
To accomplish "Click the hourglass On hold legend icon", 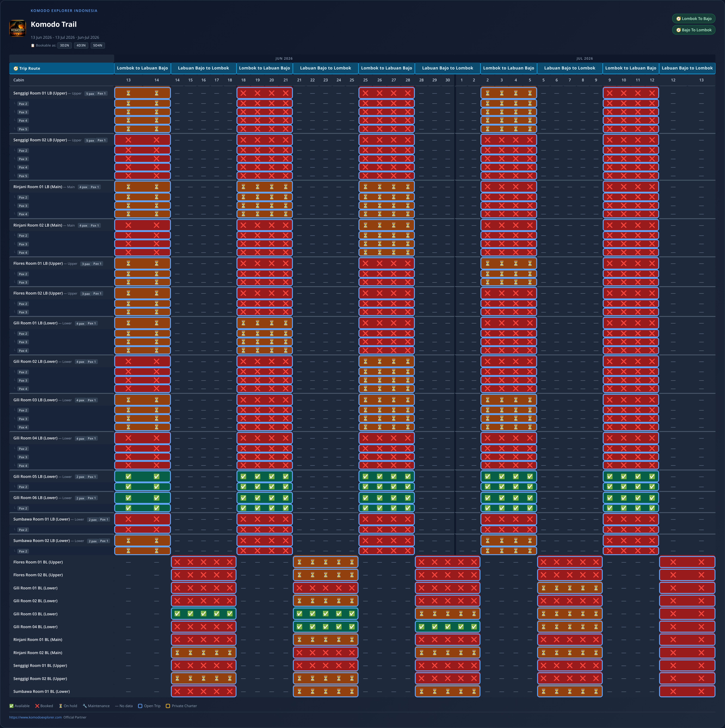I will tap(60, 706).
